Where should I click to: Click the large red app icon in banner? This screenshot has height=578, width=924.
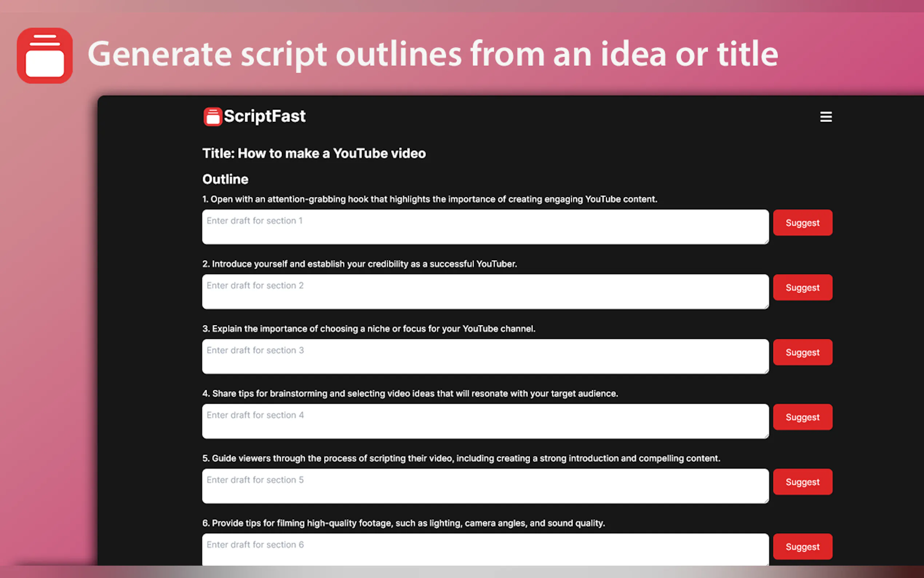click(45, 56)
